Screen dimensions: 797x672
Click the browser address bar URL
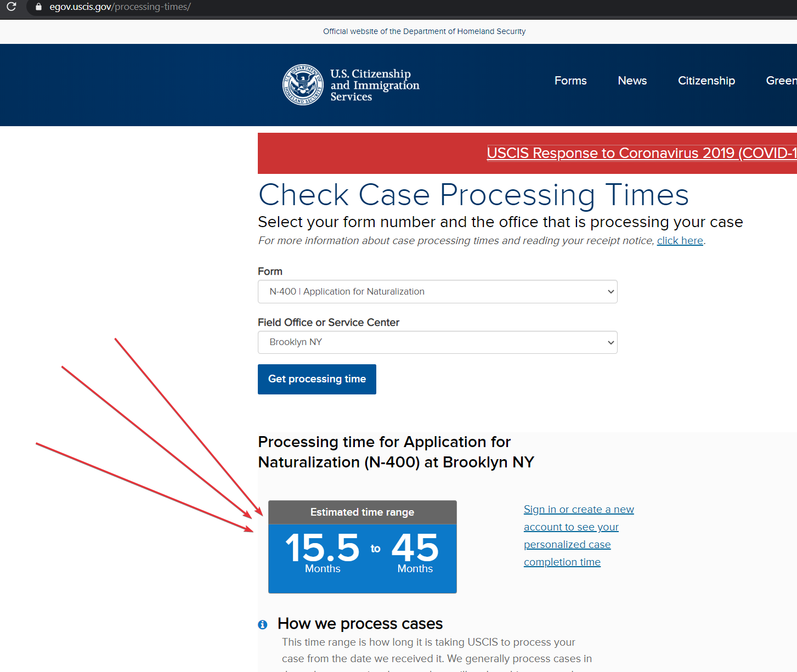point(120,7)
